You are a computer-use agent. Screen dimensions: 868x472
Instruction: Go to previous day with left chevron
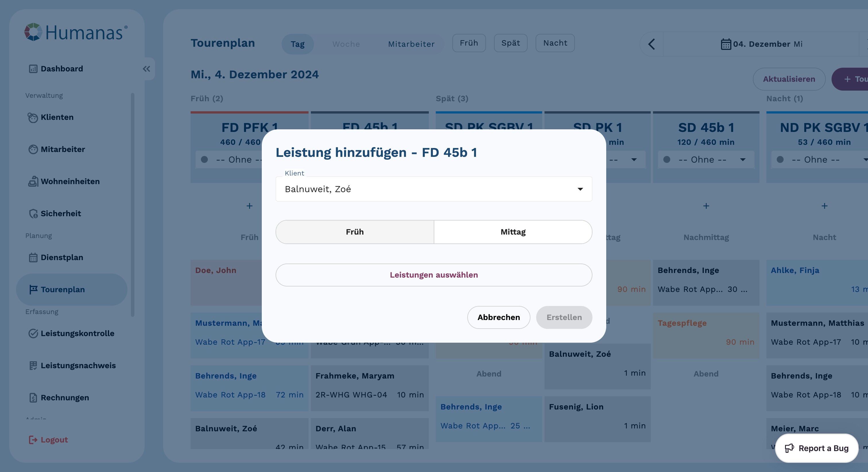(x=651, y=44)
